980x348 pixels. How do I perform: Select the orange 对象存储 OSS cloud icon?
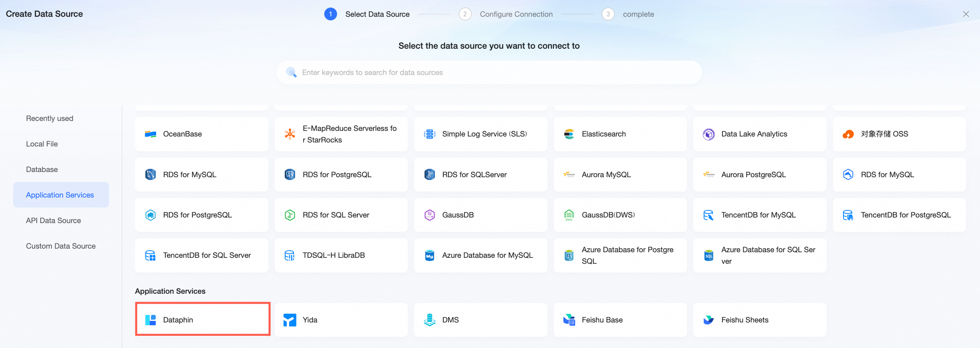pos(848,134)
